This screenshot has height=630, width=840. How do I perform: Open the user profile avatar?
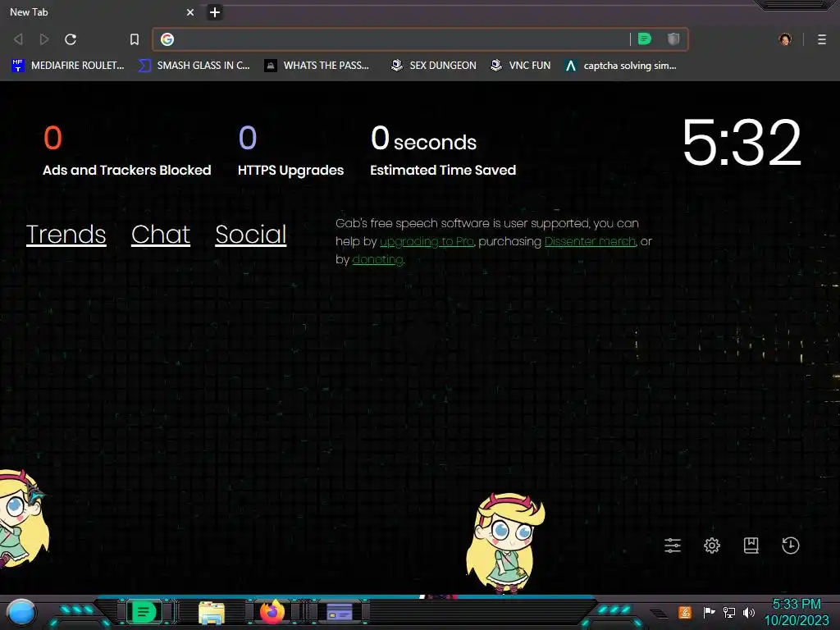[x=785, y=39]
